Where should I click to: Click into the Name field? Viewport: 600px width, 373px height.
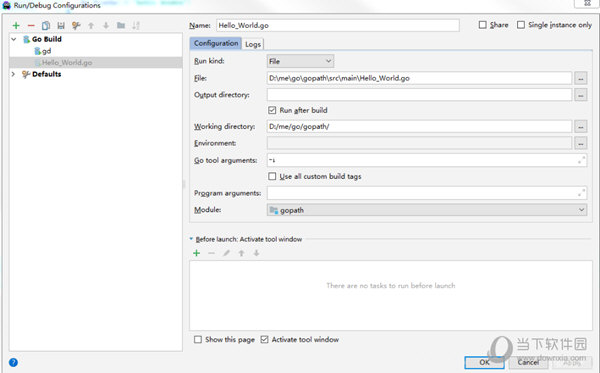tap(338, 25)
